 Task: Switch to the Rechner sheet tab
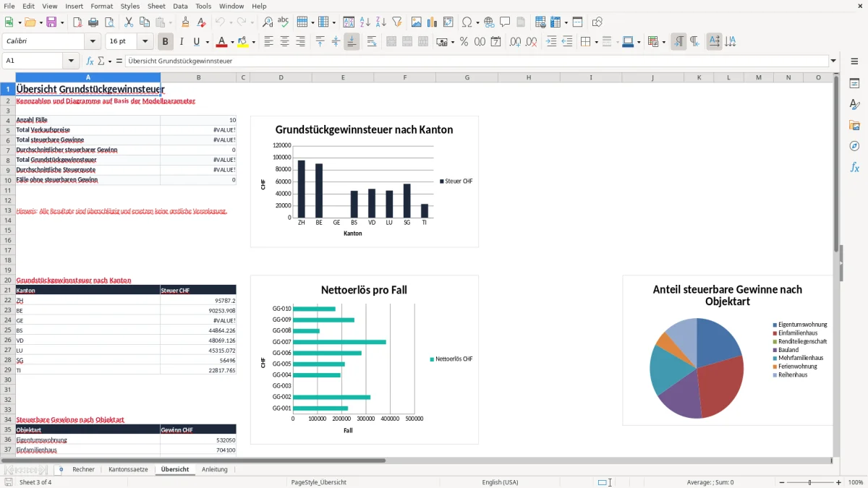83,469
